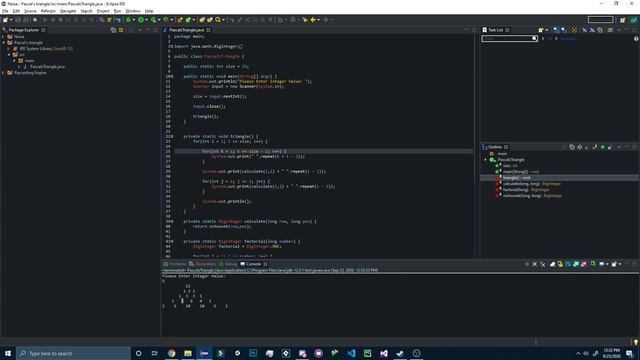
Task: Open the Debug dropdown arrow
Action: click(x=133, y=20)
